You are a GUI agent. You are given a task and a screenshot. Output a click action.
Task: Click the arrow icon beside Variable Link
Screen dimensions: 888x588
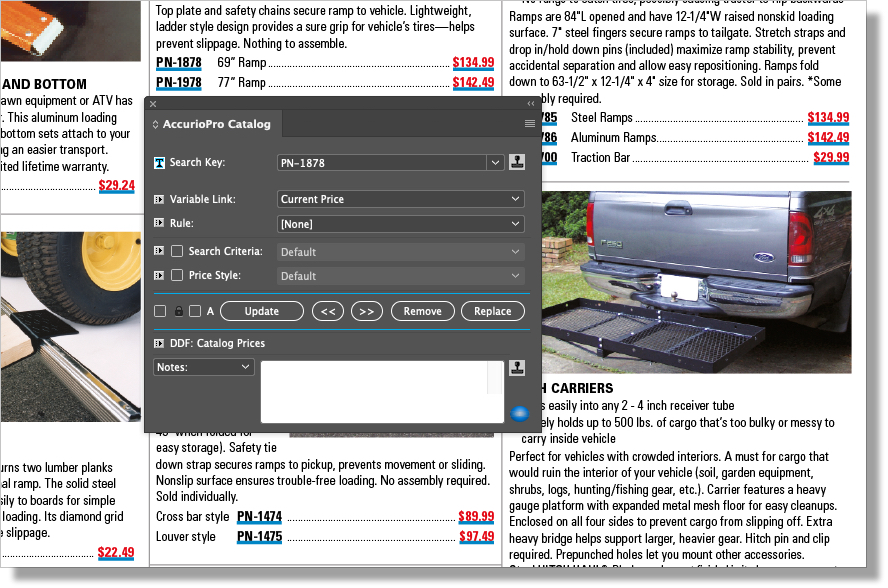tap(159, 199)
